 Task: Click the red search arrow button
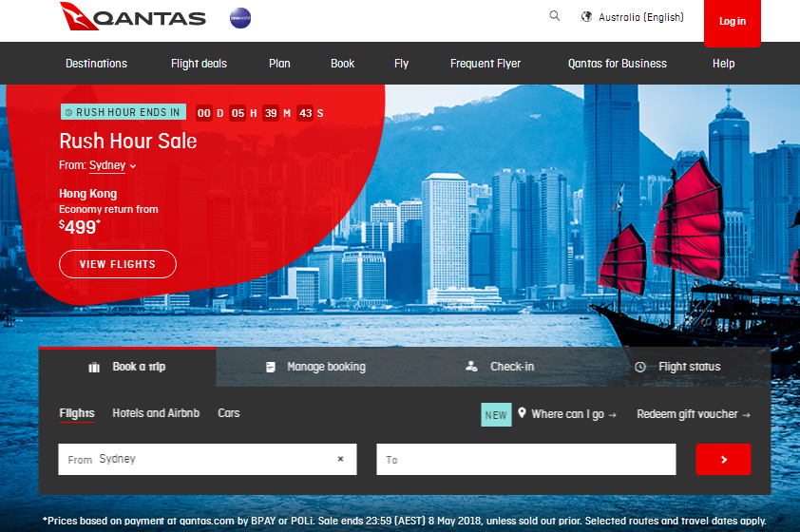723,459
